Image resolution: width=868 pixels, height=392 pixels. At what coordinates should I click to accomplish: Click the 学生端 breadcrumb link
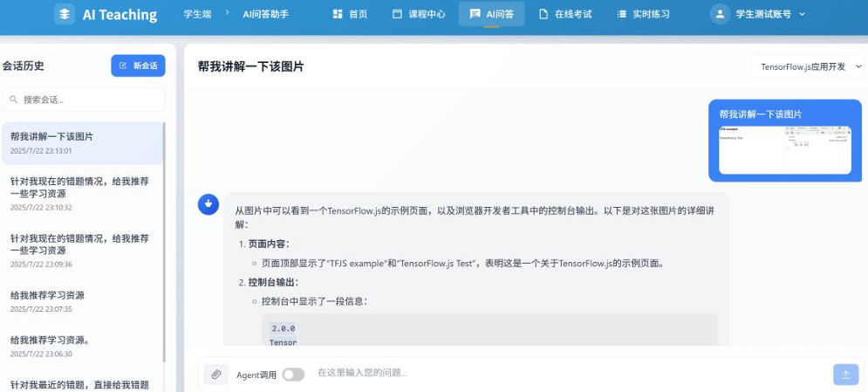(197, 14)
